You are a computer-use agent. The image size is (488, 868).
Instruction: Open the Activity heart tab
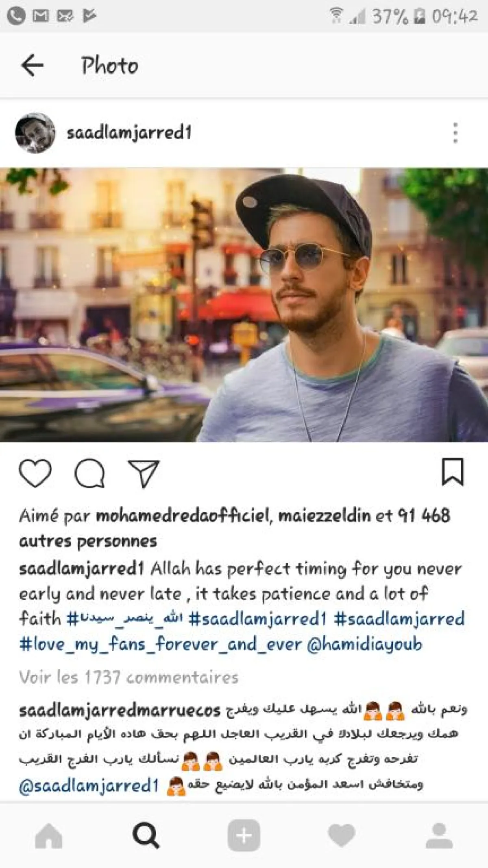pos(342,836)
